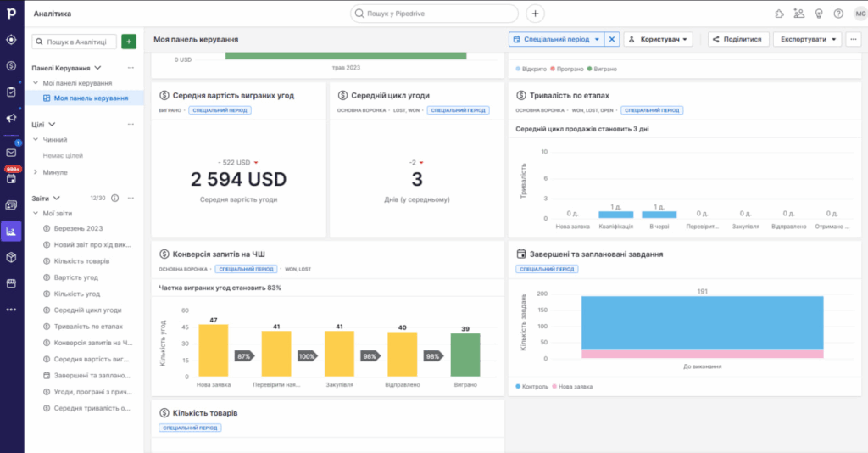Open Campaigns megaphone icon in sidebar
This screenshot has width=868, height=453.
[11, 118]
